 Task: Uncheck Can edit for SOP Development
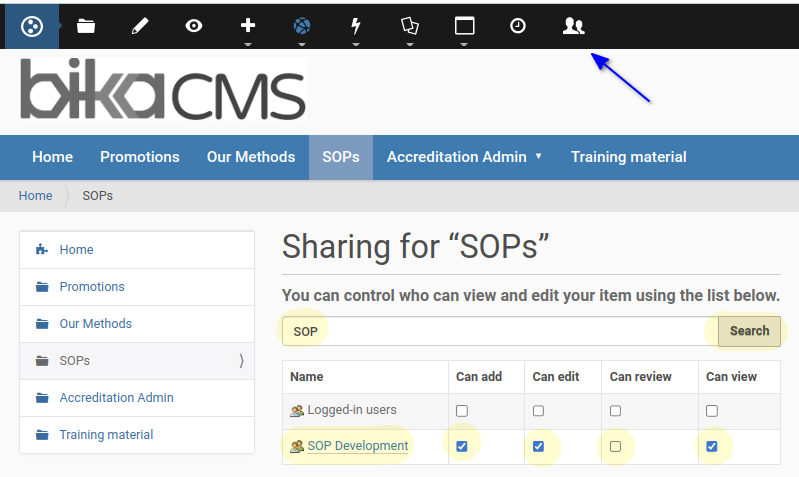[539, 446]
